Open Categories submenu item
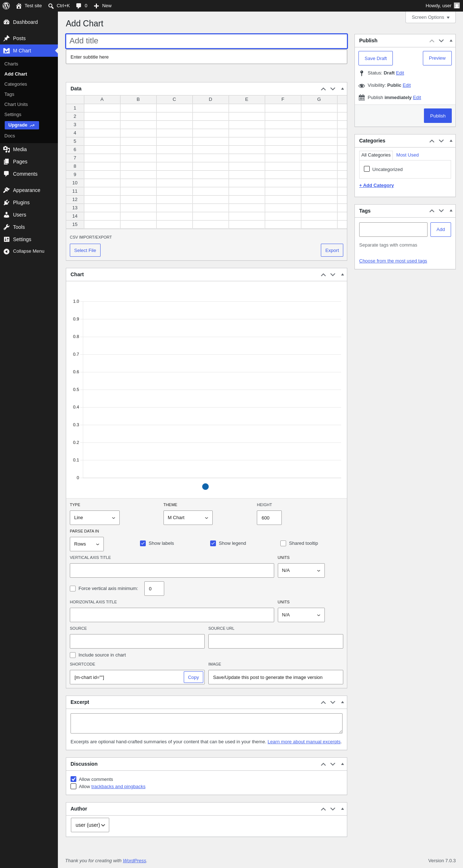Image resolution: width=463 pixels, height=868 pixels. (x=16, y=84)
